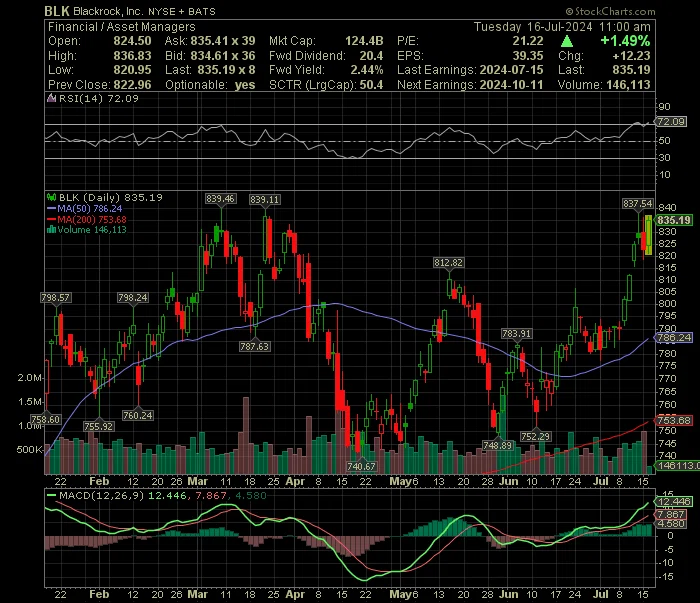Click the +1.49% percent change value

coord(625,41)
